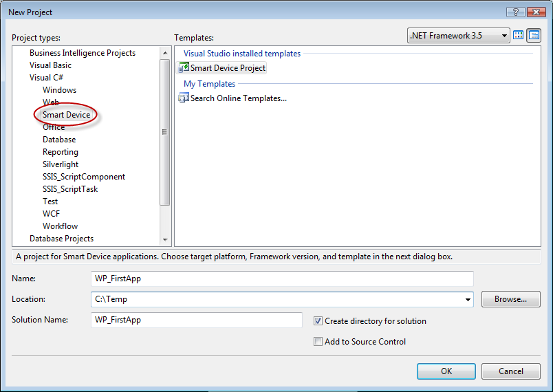Image resolution: width=553 pixels, height=392 pixels.
Task: Click the Search Online Templates icon
Action: [x=184, y=98]
